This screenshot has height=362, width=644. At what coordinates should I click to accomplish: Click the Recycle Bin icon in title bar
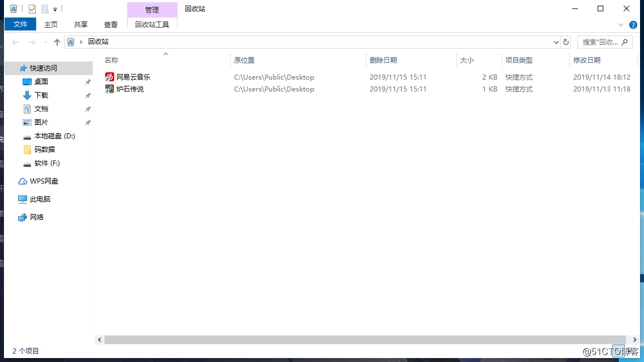click(x=14, y=8)
